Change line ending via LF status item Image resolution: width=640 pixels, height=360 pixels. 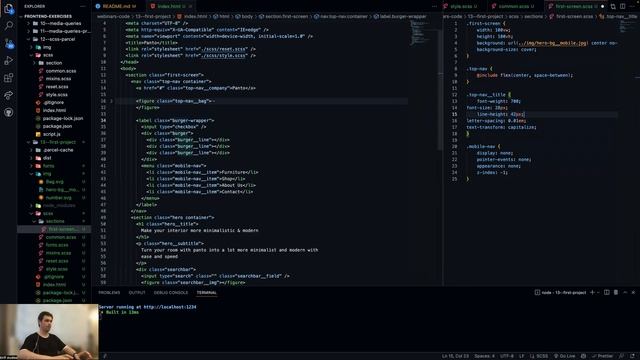pos(521,356)
